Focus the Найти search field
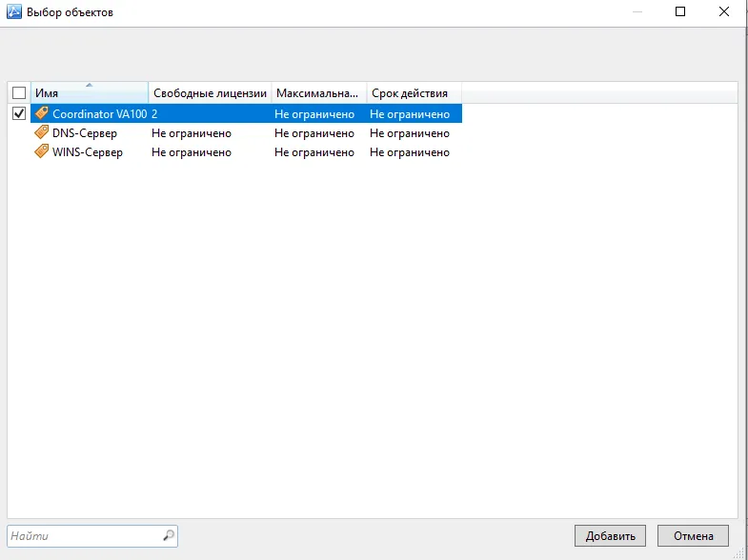 click(86, 535)
